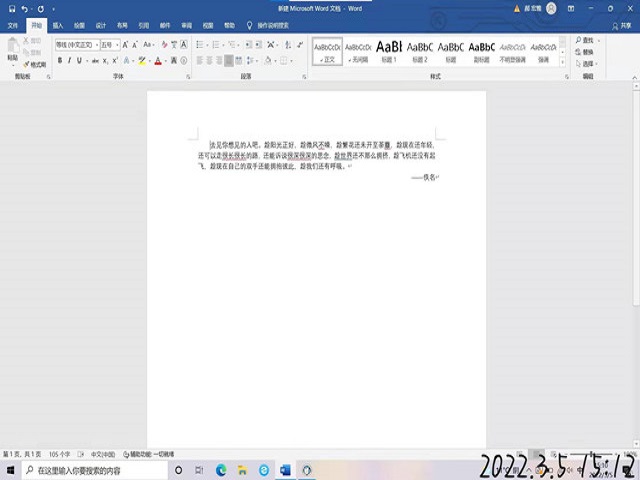Image resolution: width=640 pixels, height=480 pixels.
Task: Collapse the ribbon with the caret
Action: tap(634, 77)
